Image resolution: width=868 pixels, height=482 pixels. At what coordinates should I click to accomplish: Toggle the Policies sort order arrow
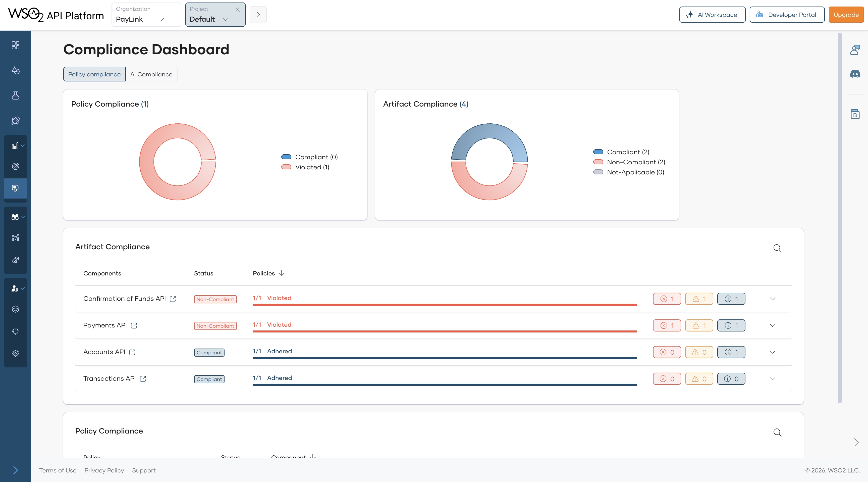click(281, 273)
